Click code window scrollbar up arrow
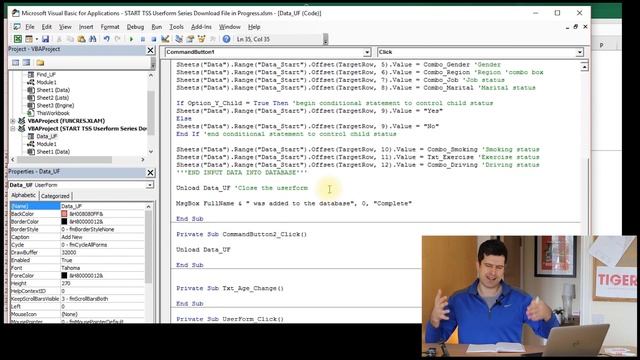 pos(584,67)
